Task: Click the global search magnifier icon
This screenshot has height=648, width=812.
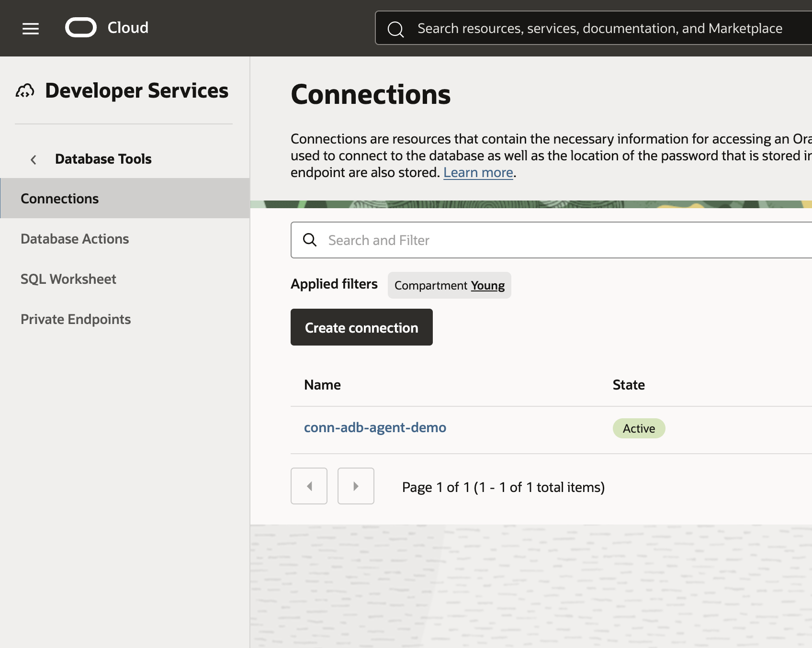Action: (395, 29)
